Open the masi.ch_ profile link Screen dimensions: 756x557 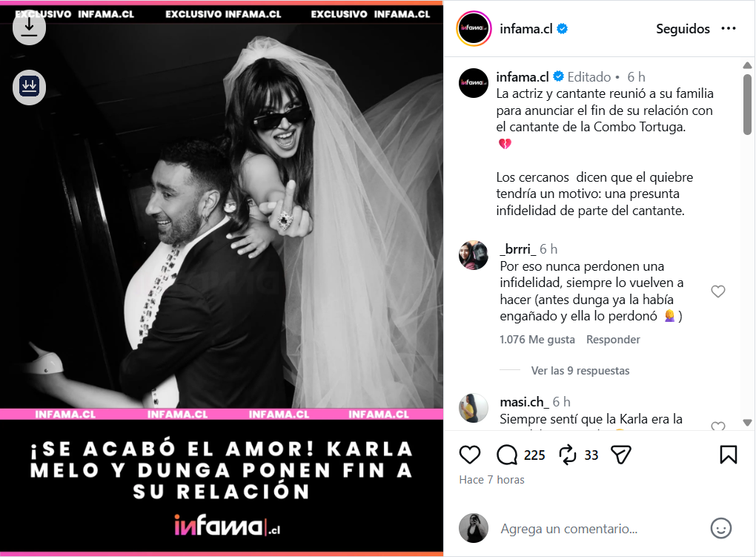524,401
